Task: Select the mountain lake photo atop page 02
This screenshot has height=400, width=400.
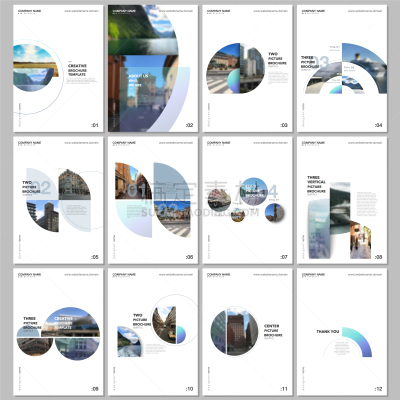Action: pos(143,30)
